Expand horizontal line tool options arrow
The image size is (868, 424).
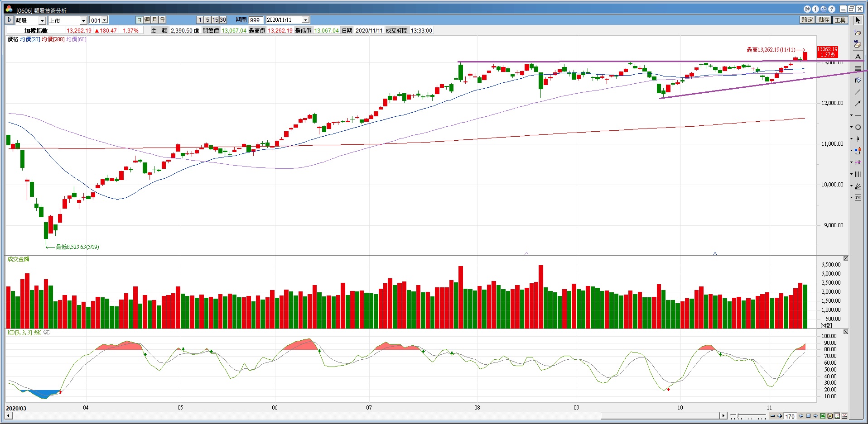pos(851,115)
